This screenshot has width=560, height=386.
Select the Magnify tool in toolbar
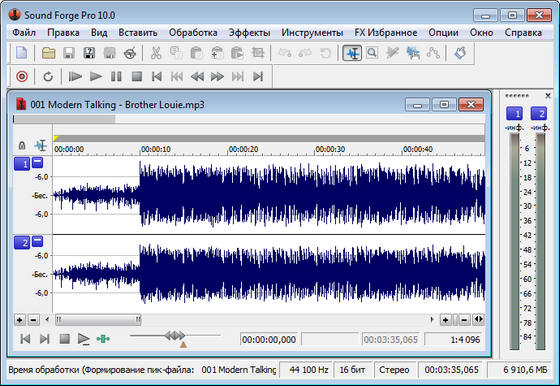point(372,53)
